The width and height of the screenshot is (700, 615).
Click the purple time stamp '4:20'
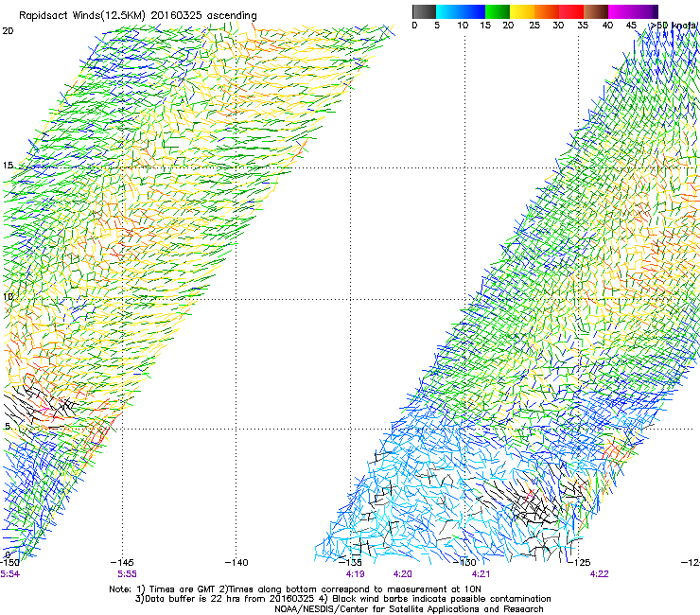point(402,574)
